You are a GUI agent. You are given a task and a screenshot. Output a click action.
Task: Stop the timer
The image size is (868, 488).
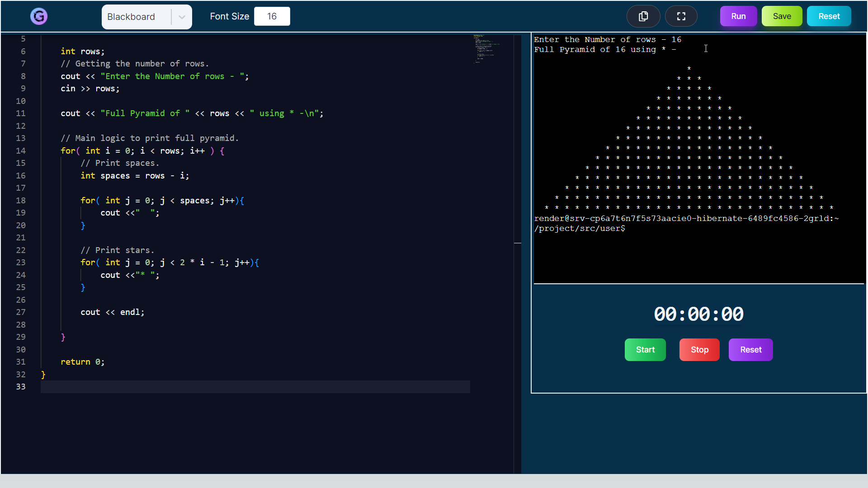pos(699,350)
